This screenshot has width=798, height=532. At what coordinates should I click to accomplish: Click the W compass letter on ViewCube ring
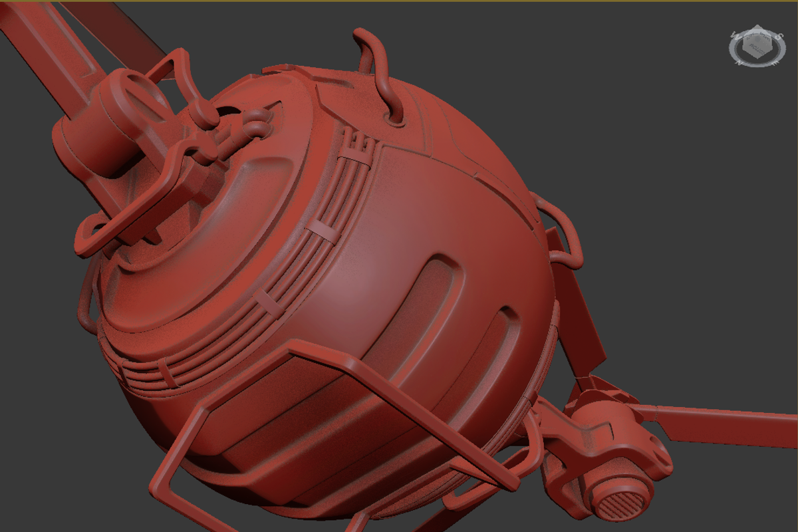coord(735,36)
